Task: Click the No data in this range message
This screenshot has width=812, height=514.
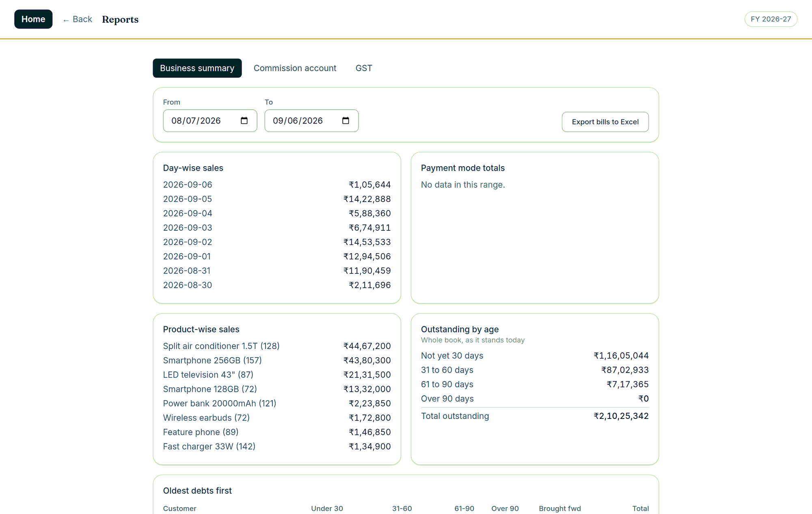Action: (463, 185)
